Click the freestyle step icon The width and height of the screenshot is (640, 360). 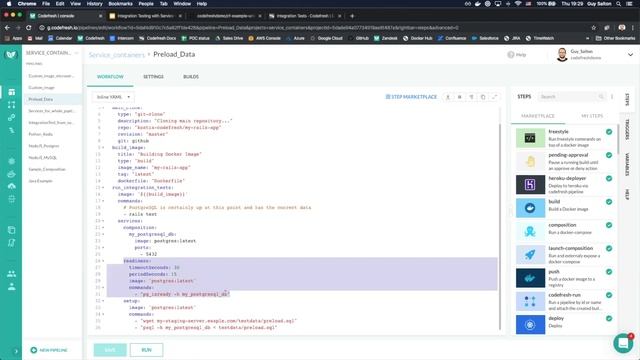[530, 138]
